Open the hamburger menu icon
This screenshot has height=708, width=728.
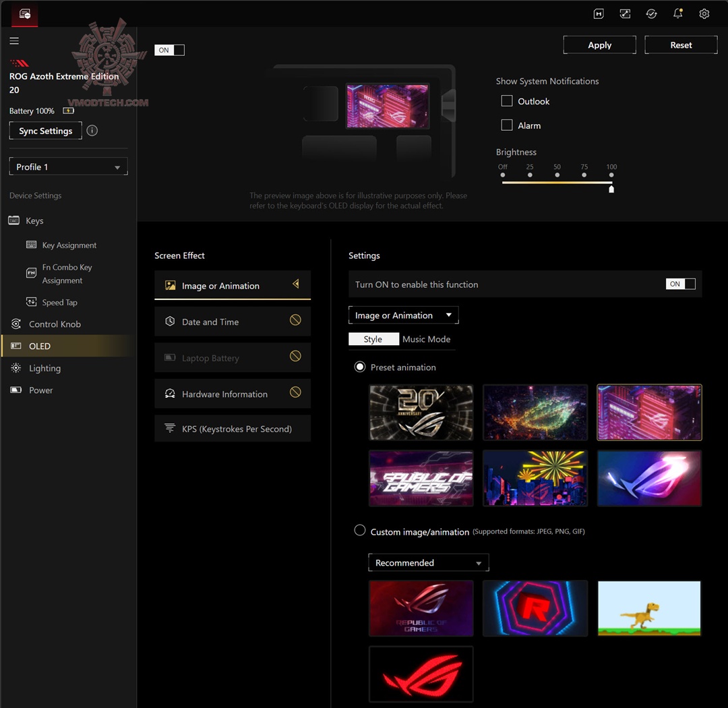14,41
